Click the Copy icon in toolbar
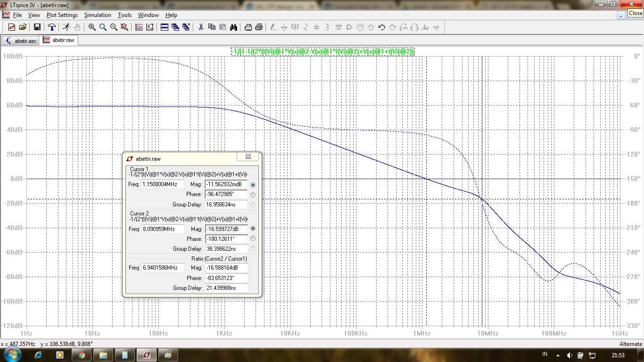The image size is (644, 362). pos(212,27)
